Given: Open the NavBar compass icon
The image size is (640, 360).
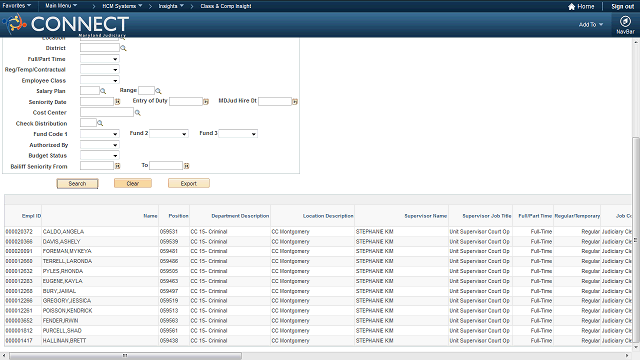Looking at the screenshot, I should 625,21.
